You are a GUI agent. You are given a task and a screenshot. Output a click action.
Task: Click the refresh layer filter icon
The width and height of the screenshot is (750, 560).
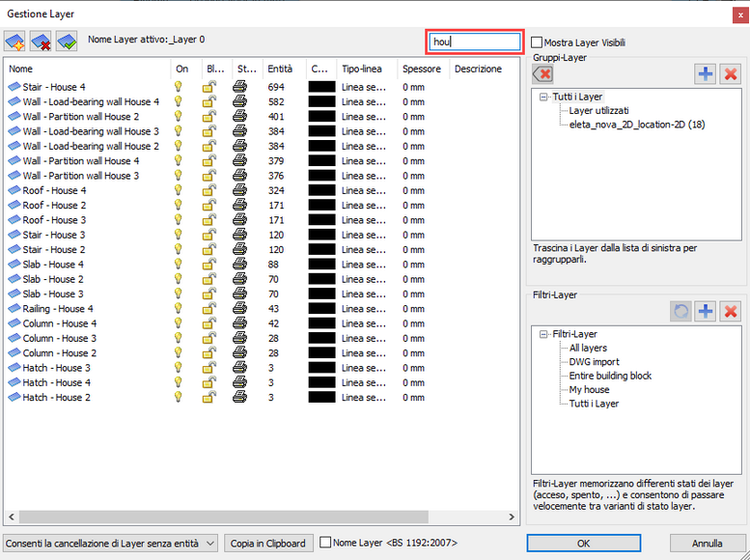pos(681,312)
